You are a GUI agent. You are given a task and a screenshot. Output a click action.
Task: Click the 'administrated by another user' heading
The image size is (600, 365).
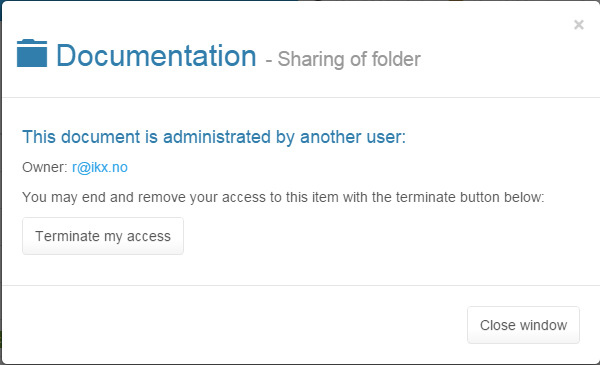click(214, 137)
